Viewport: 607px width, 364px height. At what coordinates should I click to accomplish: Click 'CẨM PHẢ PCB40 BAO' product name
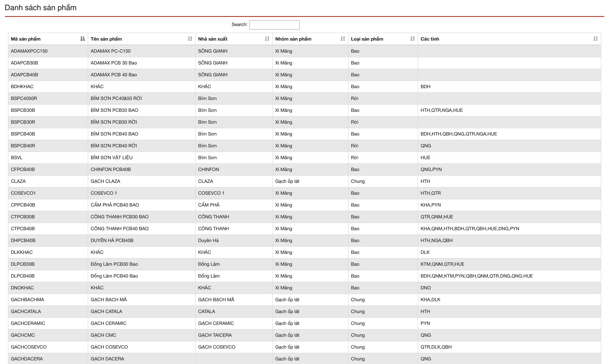click(x=115, y=205)
